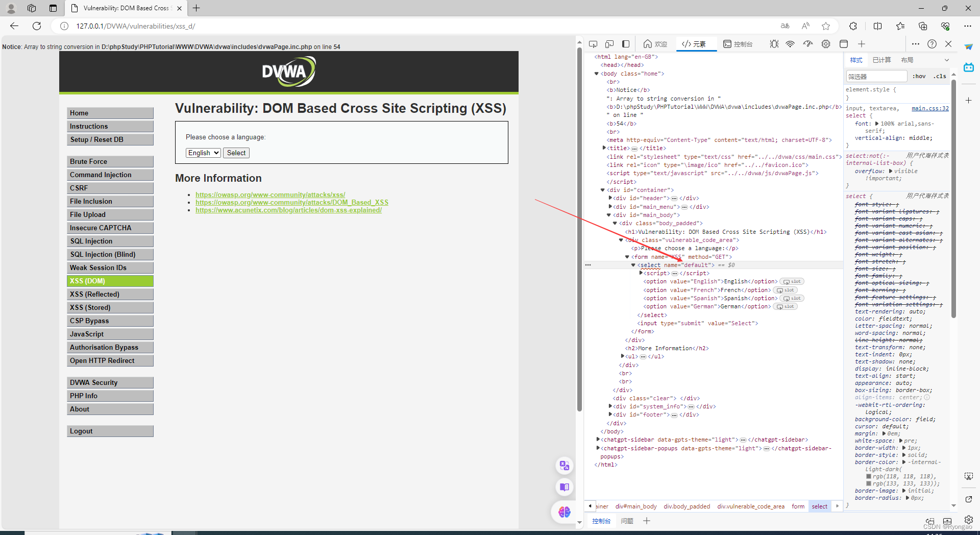Toggle the DevTools activity bar dock icon
The width and height of the screenshot is (980, 535).
[x=626, y=44]
